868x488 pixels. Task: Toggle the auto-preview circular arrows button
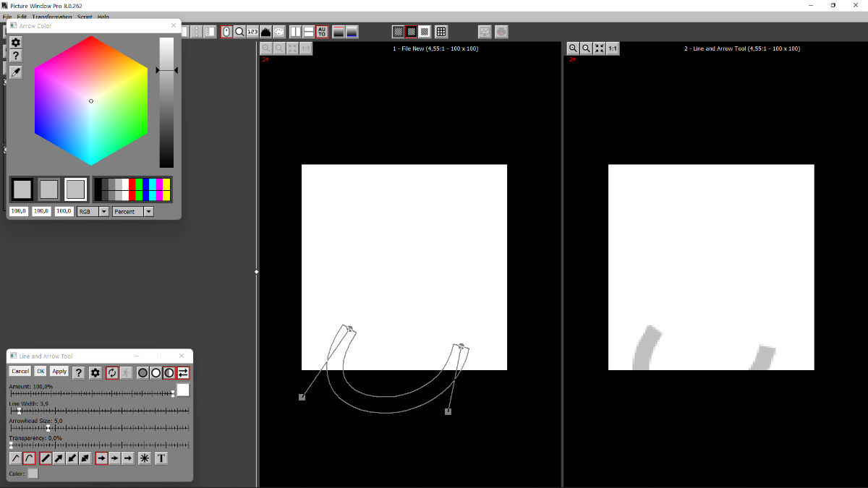(x=112, y=372)
